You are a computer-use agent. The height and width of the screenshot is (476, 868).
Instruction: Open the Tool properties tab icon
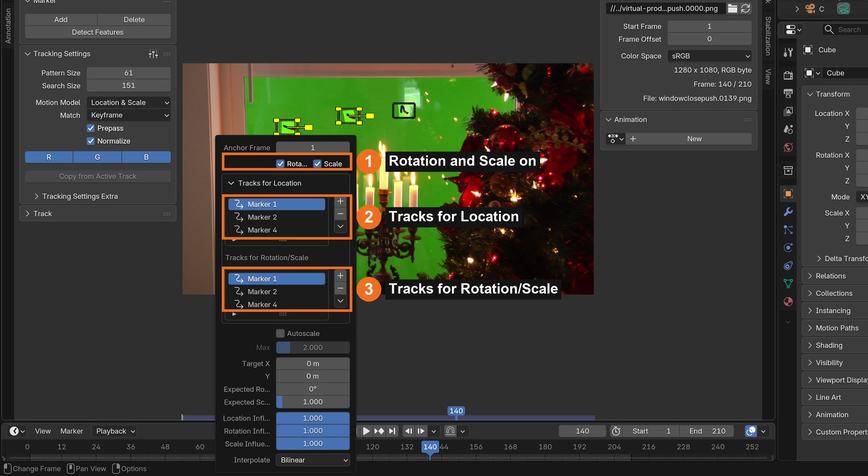click(x=788, y=53)
